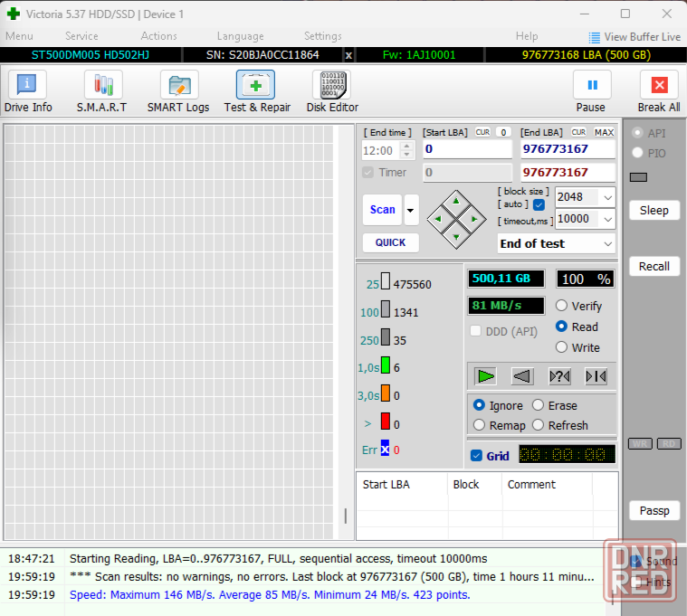Select the Write radio button
The height and width of the screenshot is (616, 687).
[562, 347]
